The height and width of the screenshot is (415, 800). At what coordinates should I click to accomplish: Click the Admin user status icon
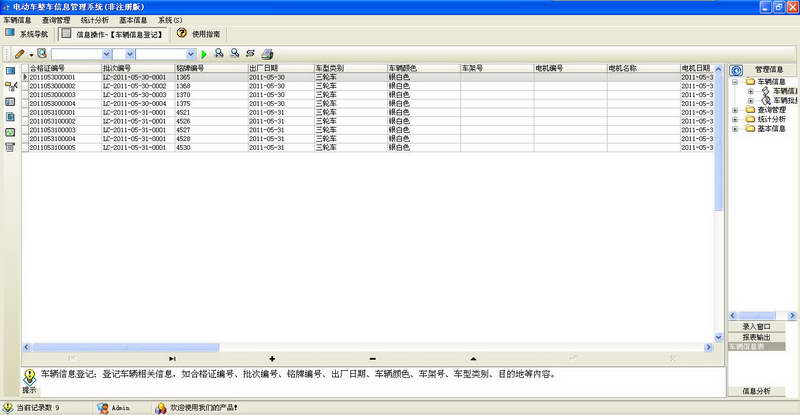[103, 408]
